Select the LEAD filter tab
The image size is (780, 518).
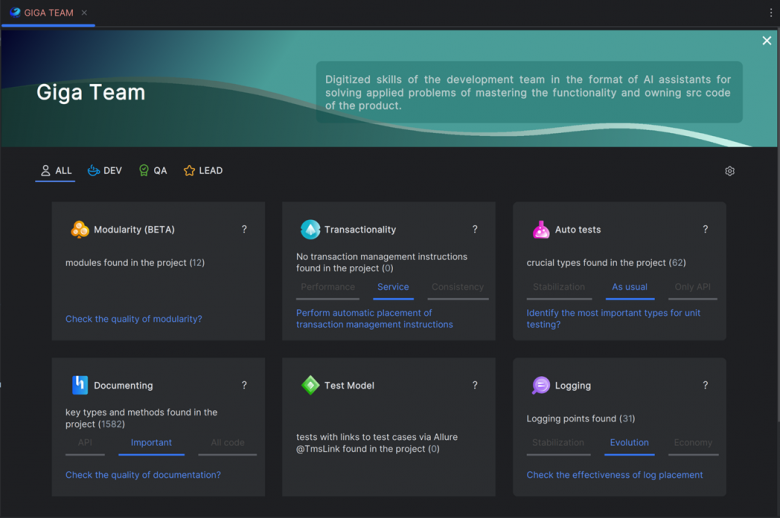pos(202,171)
